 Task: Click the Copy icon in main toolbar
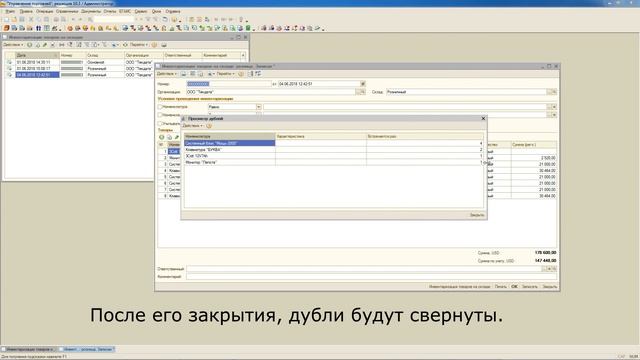coord(39,19)
